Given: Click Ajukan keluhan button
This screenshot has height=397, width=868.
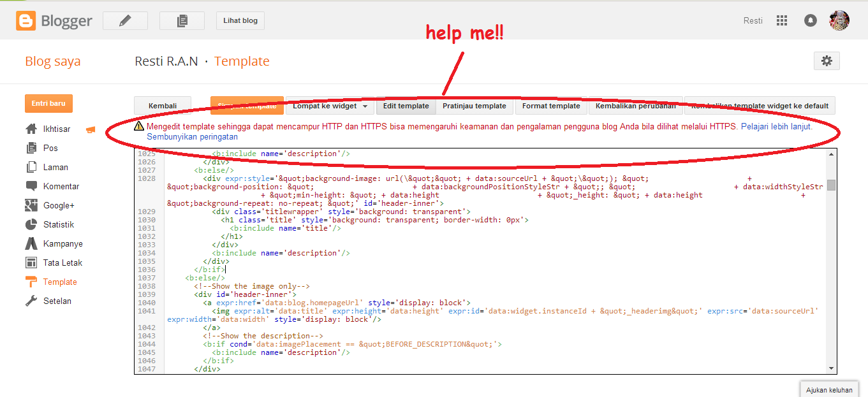Looking at the screenshot, I should (x=829, y=389).
